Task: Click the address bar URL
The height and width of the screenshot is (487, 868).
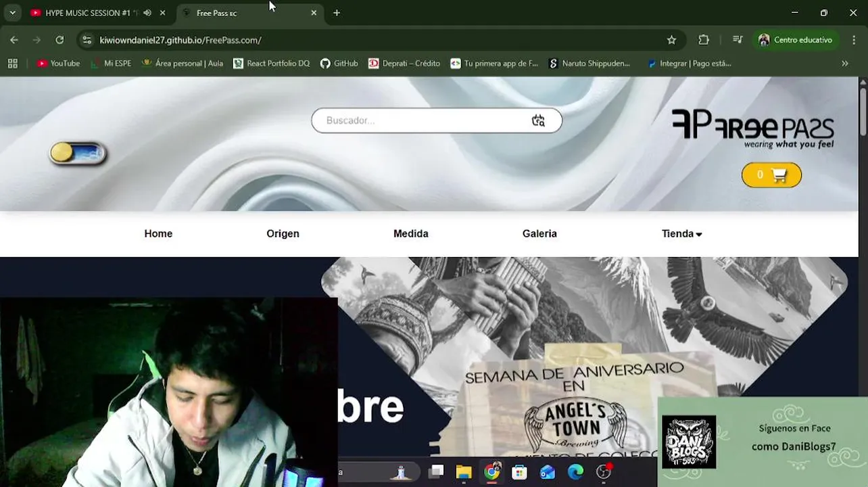Action: (x=180, y=40)
